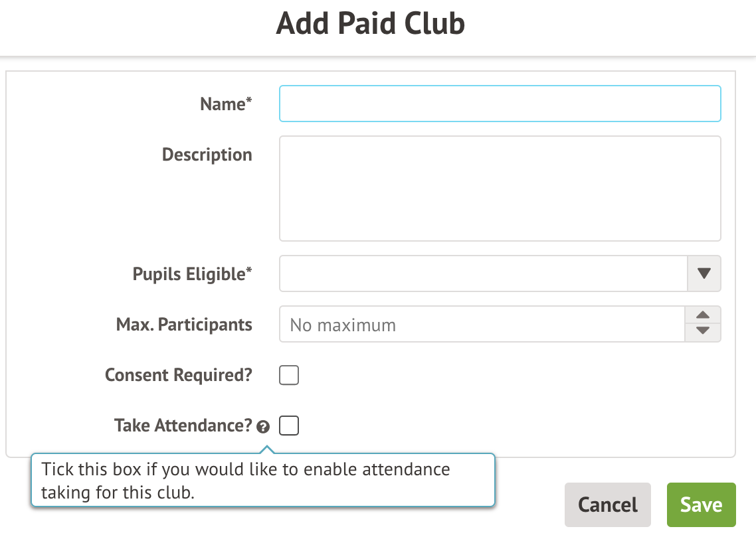The height and width of the screenshot is (543, 756).
Task: Click inside the Description text area
Action: [x=500, y=189]
